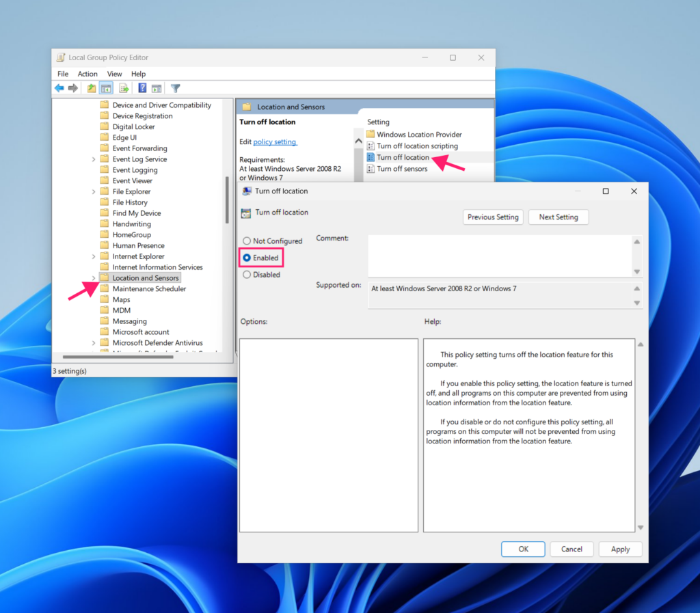The image size is (700, 613).
Task: Click the Back arrow in the toolbar
Action: click(x=59, y=88)
